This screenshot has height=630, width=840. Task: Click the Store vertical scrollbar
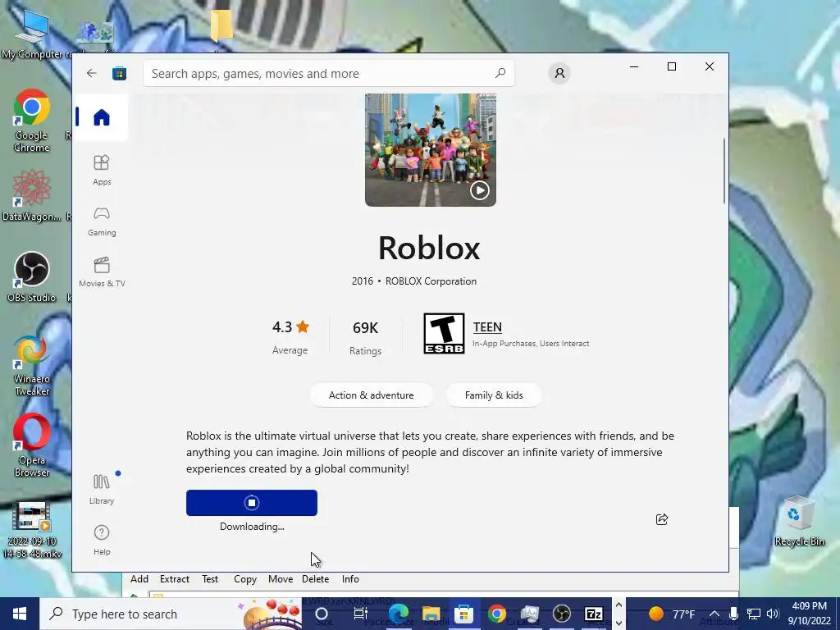(x=724, y=171)
